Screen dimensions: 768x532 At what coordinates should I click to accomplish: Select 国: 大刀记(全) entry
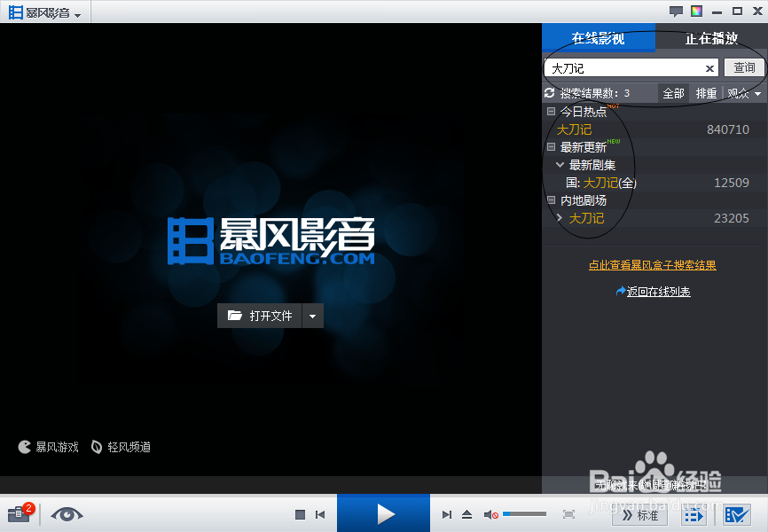click(x=601, y=183)
